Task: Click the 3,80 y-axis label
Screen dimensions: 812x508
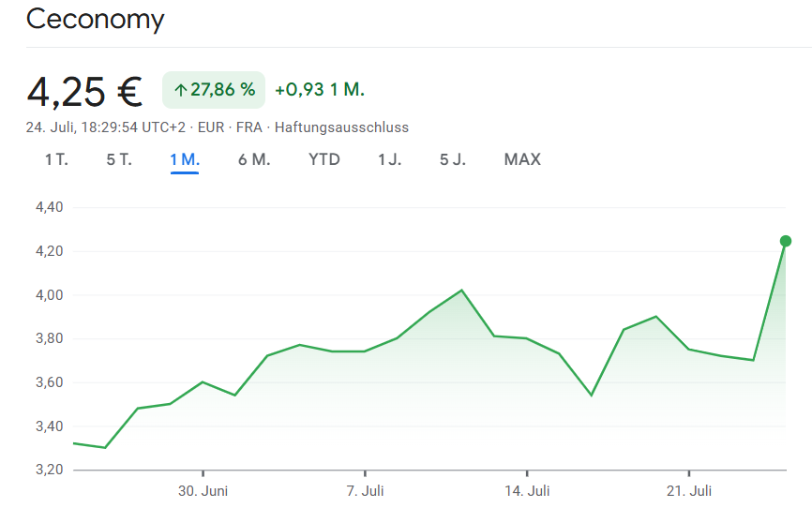Action: click(x=49, y=338)
